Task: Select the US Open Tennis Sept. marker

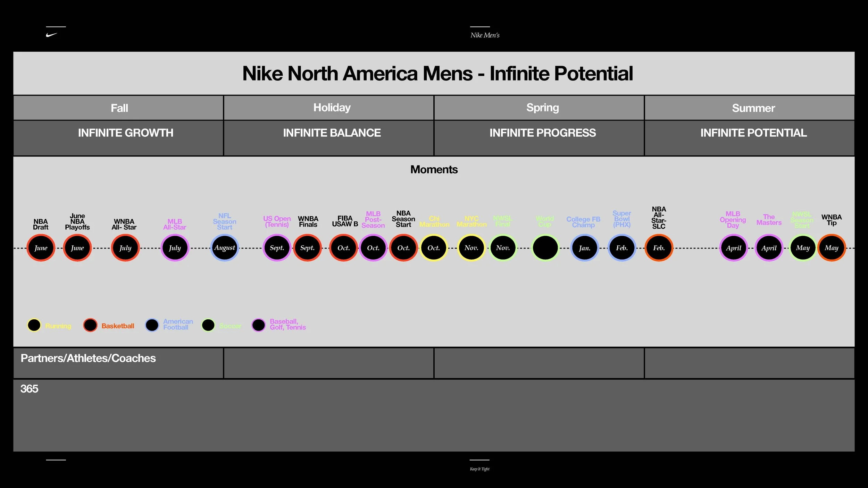Action: click(x=277, y=248)
